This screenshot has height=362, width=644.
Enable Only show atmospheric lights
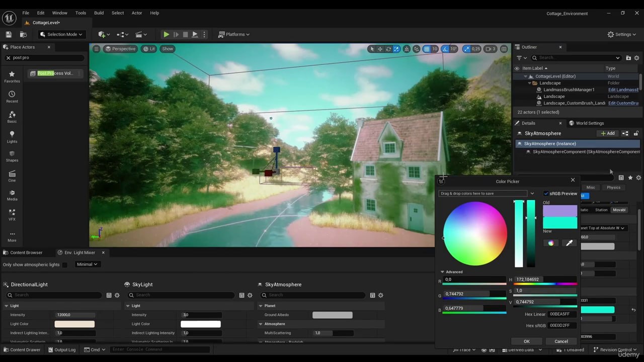tap(64, 264)
